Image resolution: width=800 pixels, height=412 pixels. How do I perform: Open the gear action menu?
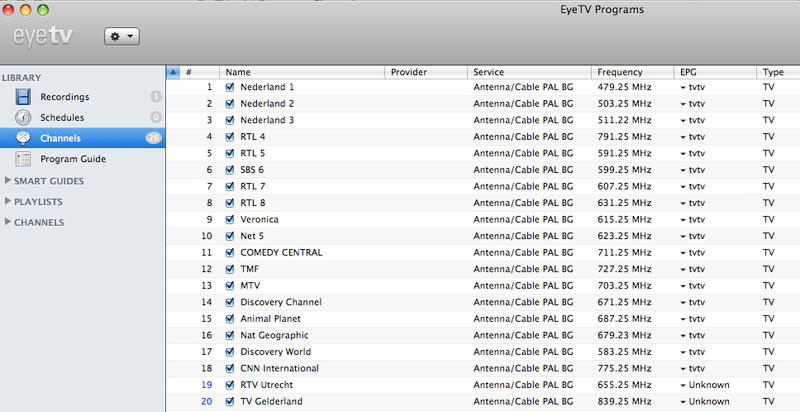click(x=122, y=35)
